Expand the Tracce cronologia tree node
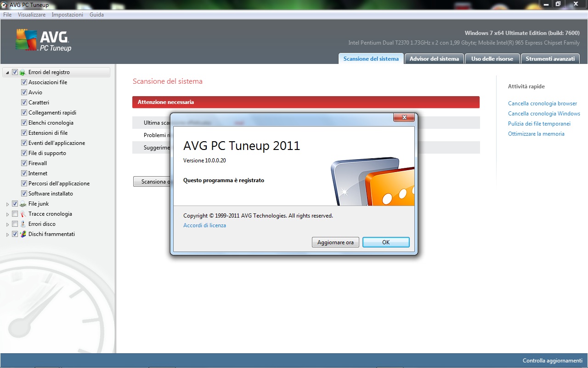588x368 pixels. 7,214
